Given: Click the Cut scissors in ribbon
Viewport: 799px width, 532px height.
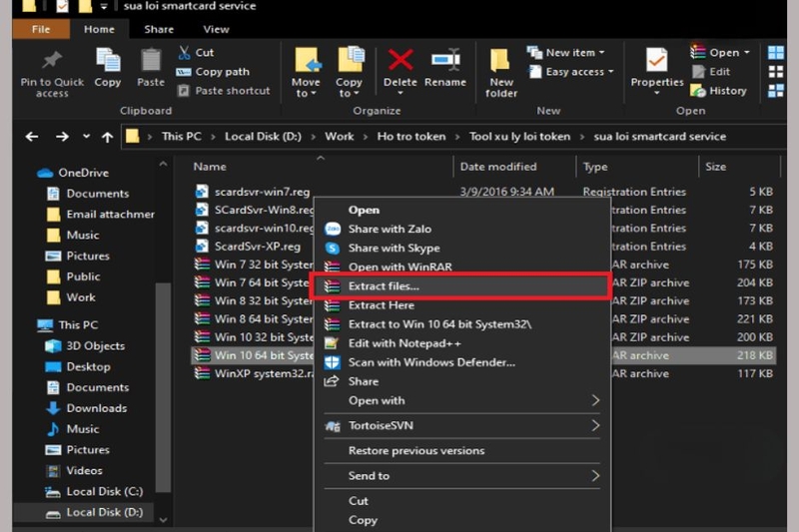Looking at the screenshot, I should point(185,52).
